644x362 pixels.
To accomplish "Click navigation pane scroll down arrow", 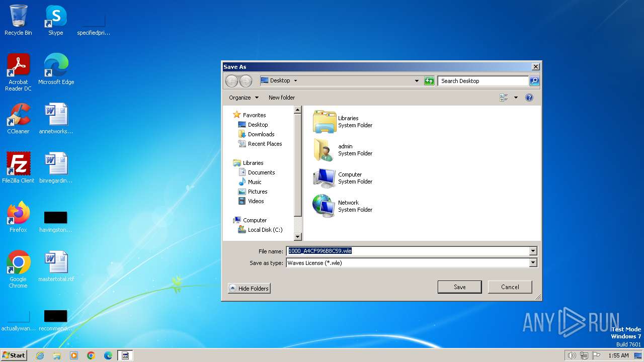I will [297, 237].
